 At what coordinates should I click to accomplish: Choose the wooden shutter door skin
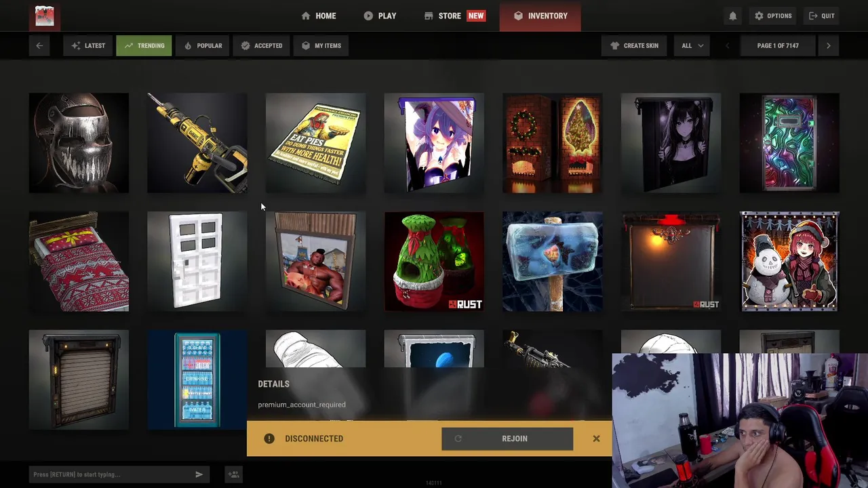[79, 380]
